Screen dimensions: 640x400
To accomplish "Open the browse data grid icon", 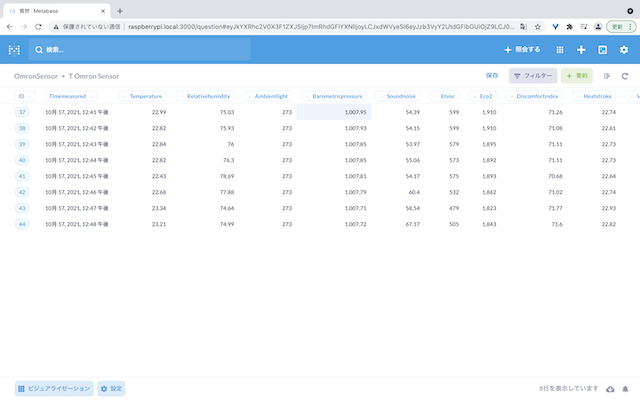I will [560, 50].
